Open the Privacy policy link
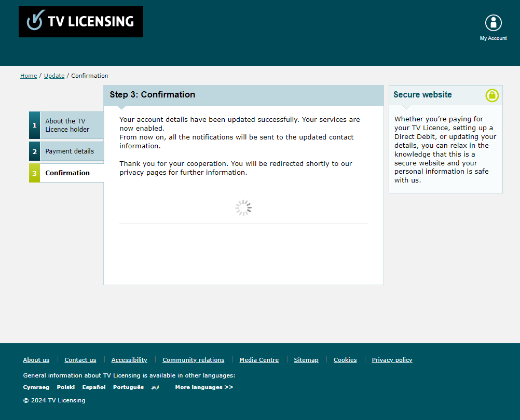Viewport: 520px width, 420px height. pos(392,360)
